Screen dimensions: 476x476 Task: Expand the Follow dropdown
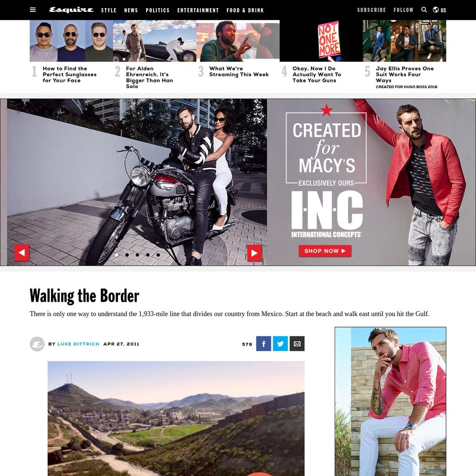coord(404,10)
